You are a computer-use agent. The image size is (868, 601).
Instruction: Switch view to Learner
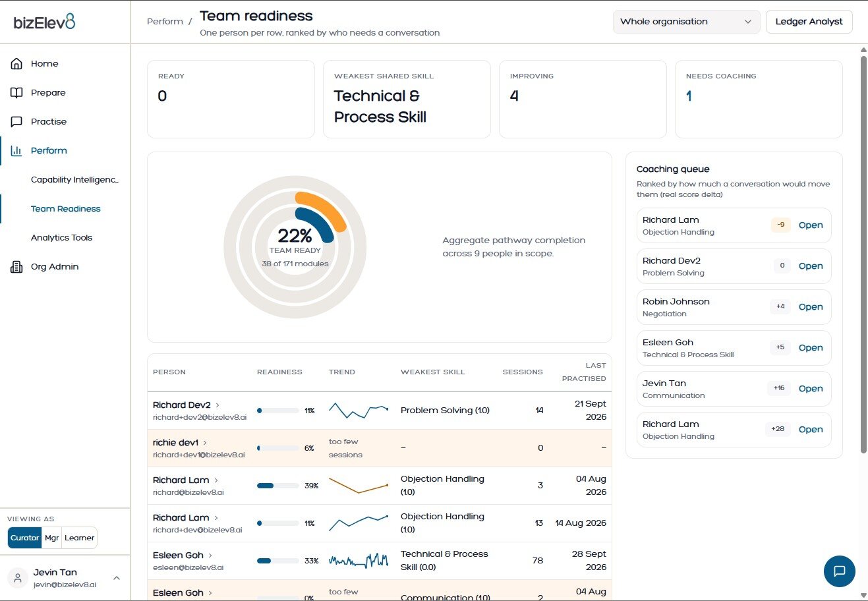[79, 538]
